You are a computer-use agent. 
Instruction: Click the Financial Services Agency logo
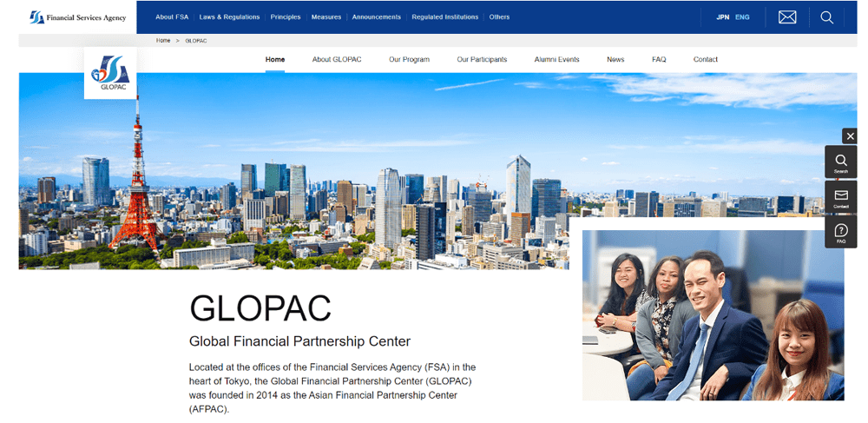(78, 17)
